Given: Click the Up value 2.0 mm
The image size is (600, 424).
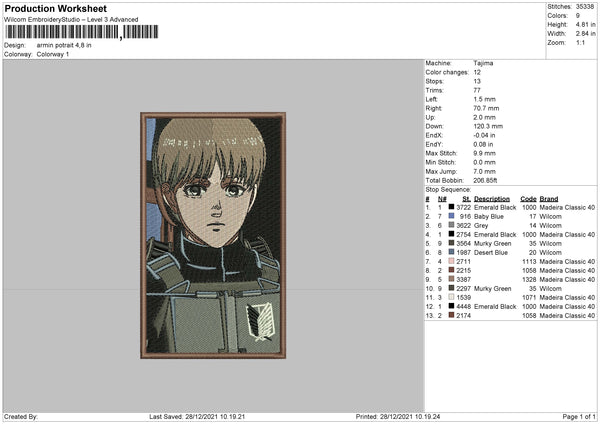Looking at the screenshot, I should (x=484, y=117).
